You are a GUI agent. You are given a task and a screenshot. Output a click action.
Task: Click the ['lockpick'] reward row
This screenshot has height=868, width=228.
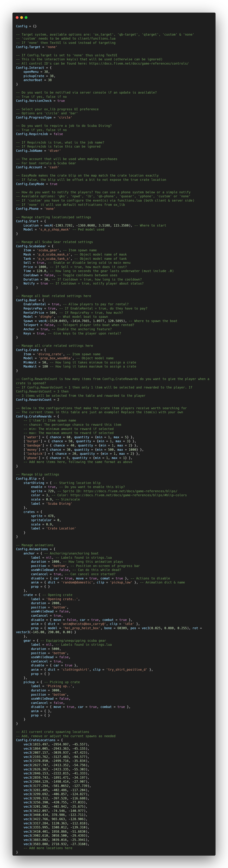[82, 454]
